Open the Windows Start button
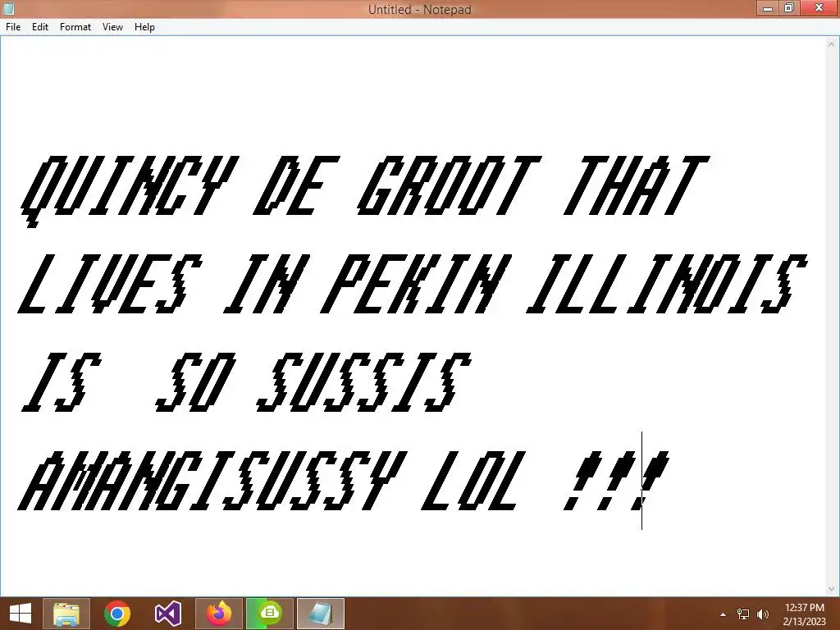Viewport: 840px width, 630px height. pyautogui.click(x=21, y=614)
